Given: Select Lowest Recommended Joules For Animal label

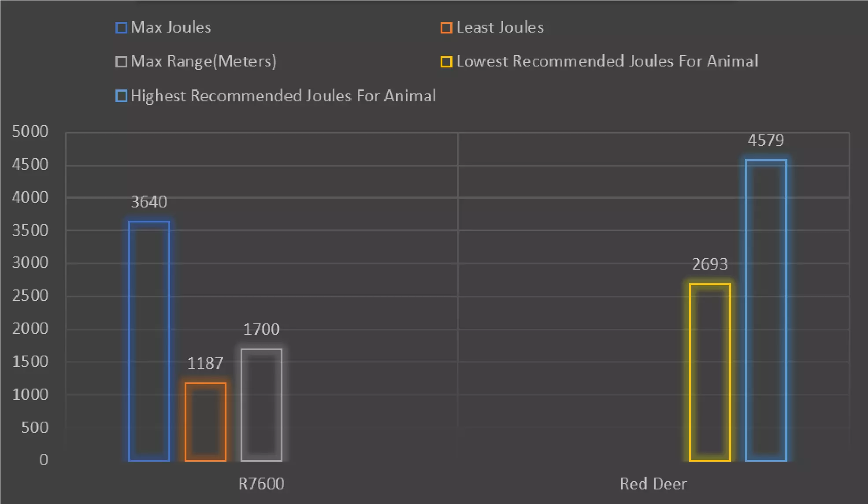Looking at the screenshot, I should tap(607, 61).
